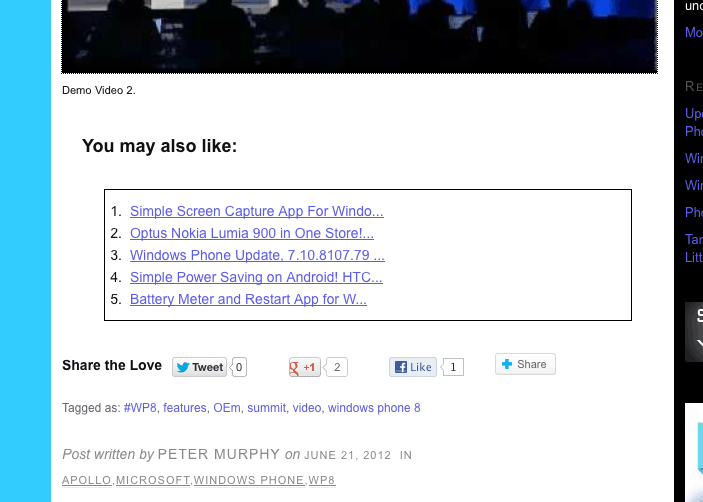Open the APOLLO category
Screen dimensions: 703x502
(87, 480)
